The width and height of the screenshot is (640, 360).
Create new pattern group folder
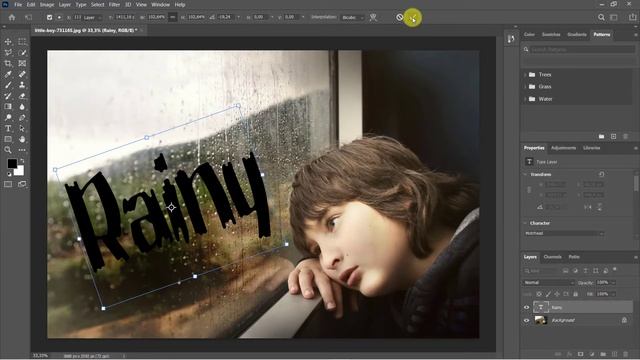(x=601, y=136)
